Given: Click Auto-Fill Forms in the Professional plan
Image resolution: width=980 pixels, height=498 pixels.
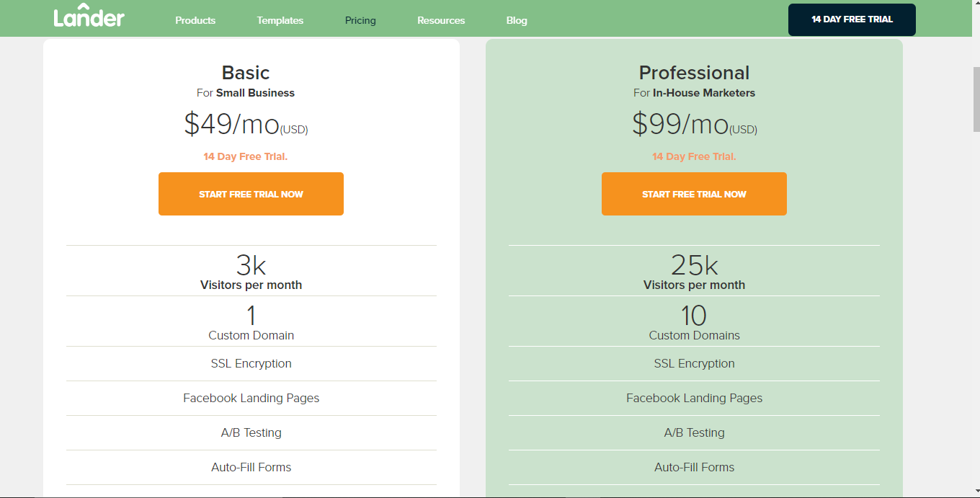Looking at the screenshot, I should (694, 467).
